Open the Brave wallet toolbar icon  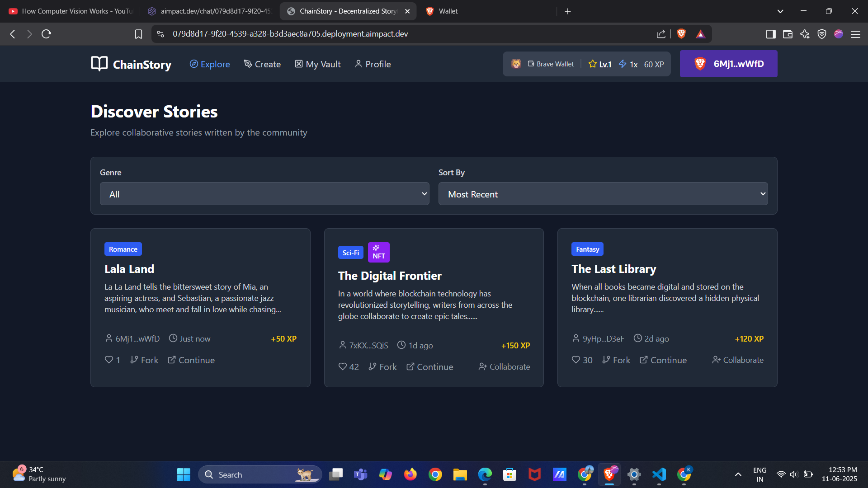[x=788, y=34]
